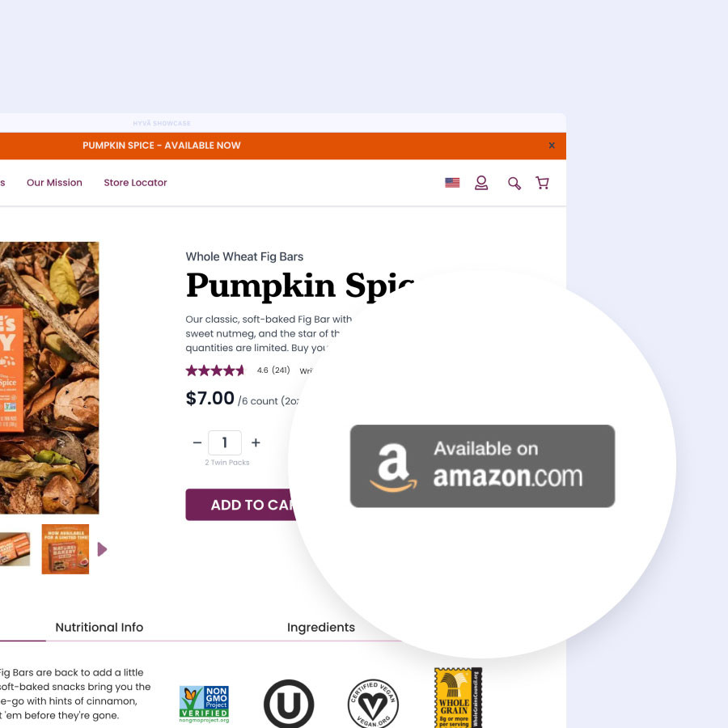The width and height of the screenshot is (728, 728).
Task: Click the Available on amazon.com button
Action: pyautogui.click(x=482, y=466)
